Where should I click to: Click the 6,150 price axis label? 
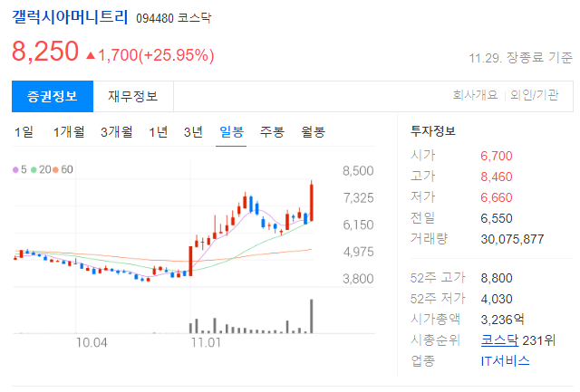(358, 225)
